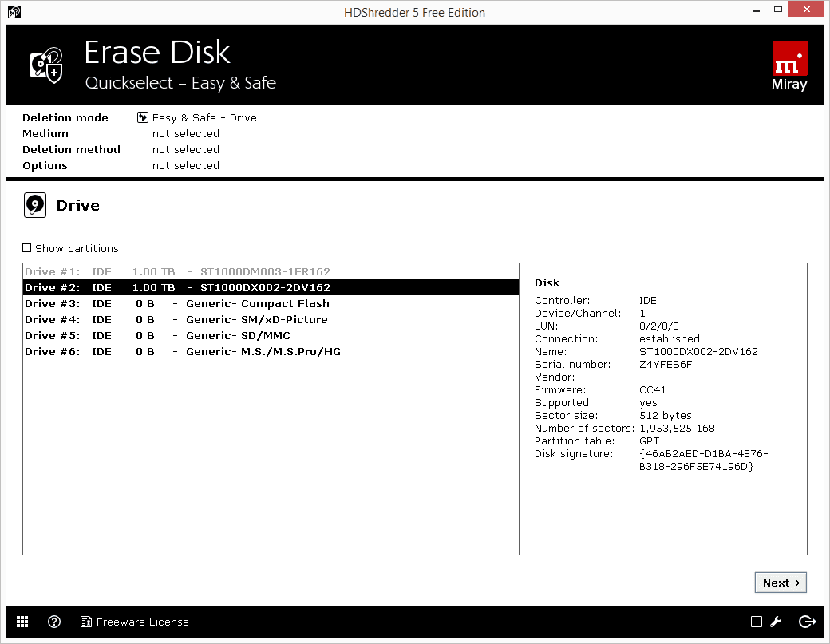Click the Disk signature value in details
The width and height of the screenshot is (830, 644).
(x=703, y=460)
